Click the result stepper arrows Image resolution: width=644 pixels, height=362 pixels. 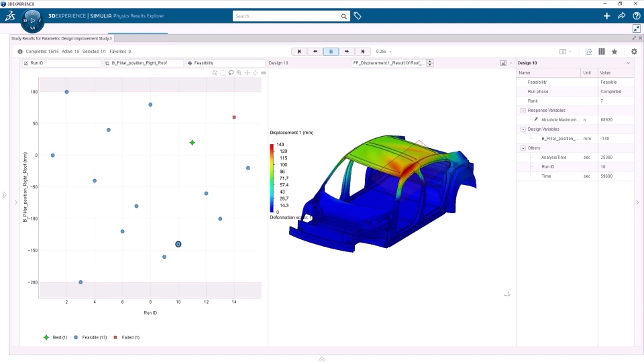click(430, 63)
